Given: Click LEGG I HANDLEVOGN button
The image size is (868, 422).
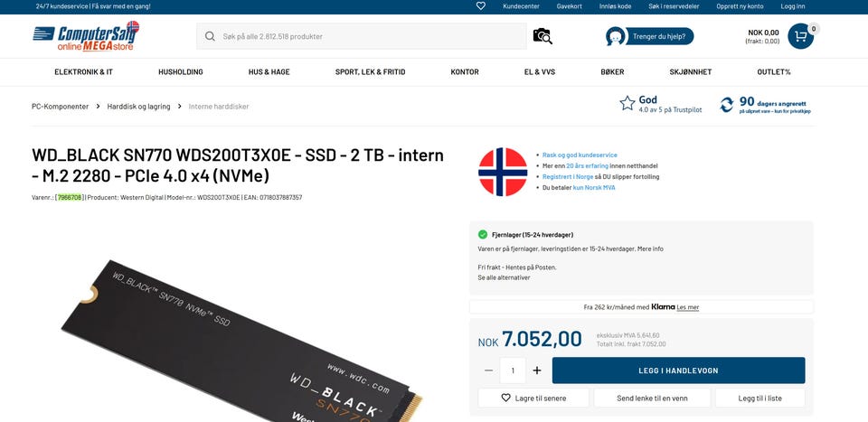Looking at the screenshot, I should click(x=679, y=370).
